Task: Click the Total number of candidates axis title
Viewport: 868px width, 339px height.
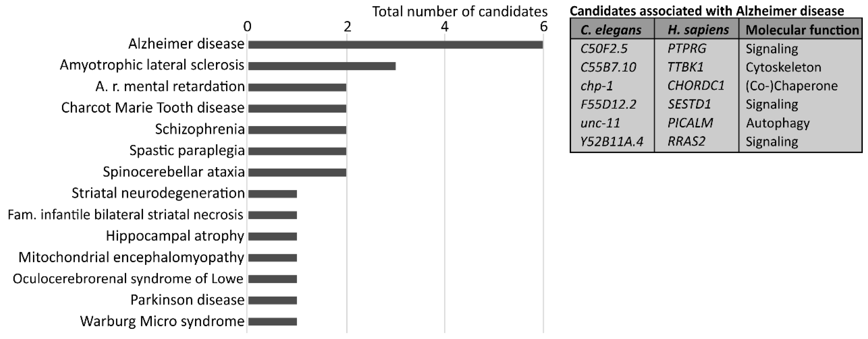Action: 460,12
